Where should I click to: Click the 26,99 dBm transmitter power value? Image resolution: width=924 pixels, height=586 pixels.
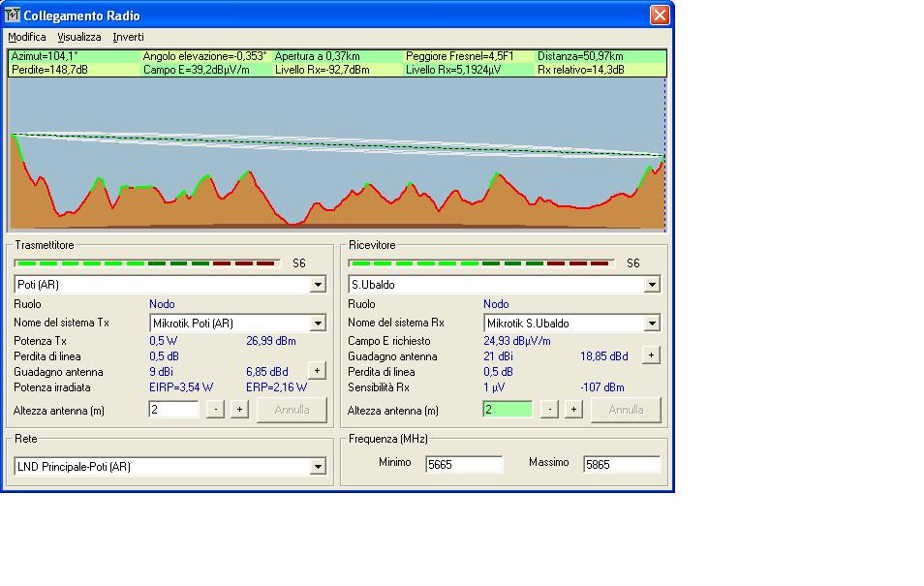click(x=271, y=341)
